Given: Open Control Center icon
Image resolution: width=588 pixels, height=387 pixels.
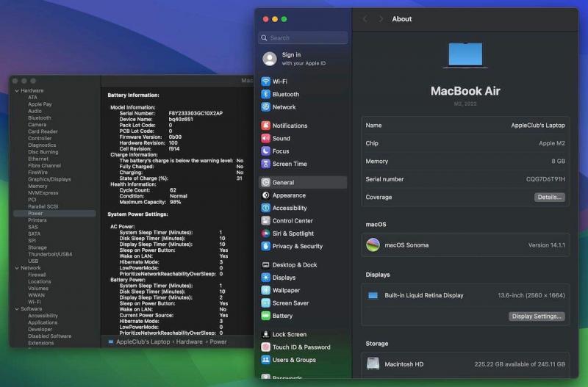Looking at the screenshot, I should 265,220.
